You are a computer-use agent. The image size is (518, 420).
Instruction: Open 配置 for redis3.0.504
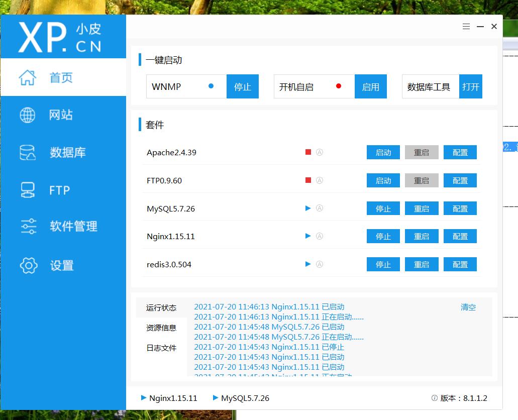coord(460,264)
